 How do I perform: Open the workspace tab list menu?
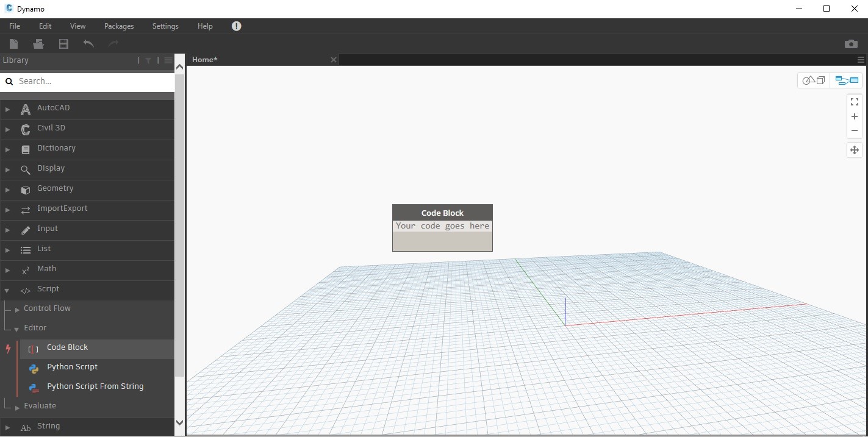coord(861,60)
